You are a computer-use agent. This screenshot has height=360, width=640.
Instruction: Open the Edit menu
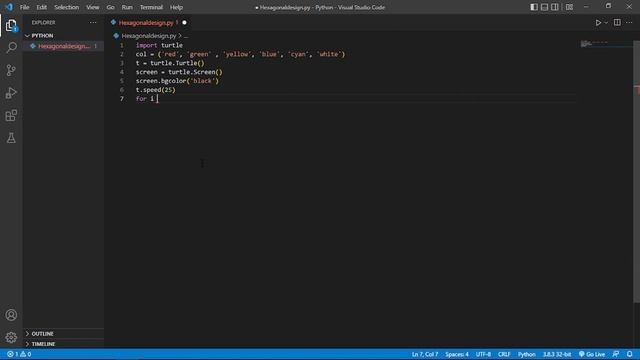(x=41, y=7)
